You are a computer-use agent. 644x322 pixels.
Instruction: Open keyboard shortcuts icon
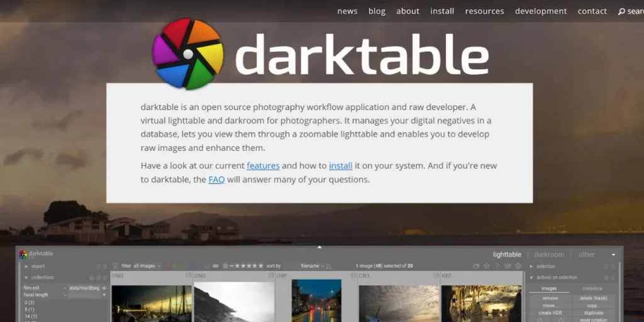pyautogui.click(x=508, y=266)
